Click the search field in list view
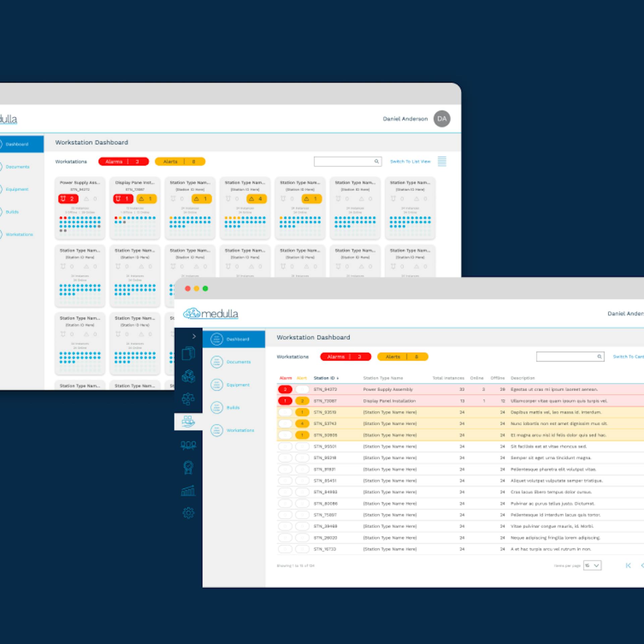Screen dimensions: 644x644 pos(570,357)
